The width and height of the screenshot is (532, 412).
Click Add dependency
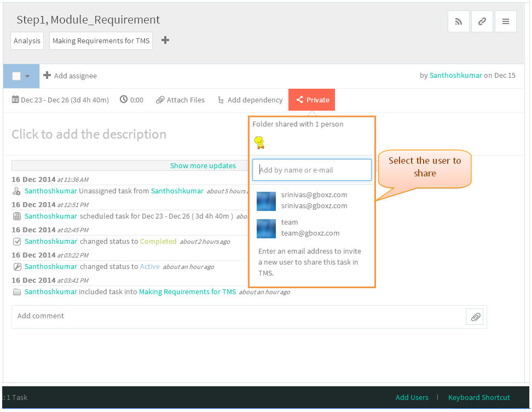point(250,100)
